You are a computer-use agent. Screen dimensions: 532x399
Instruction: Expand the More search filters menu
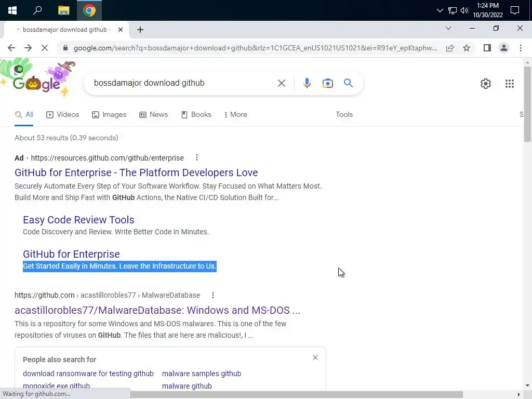(x=235, y=115)
